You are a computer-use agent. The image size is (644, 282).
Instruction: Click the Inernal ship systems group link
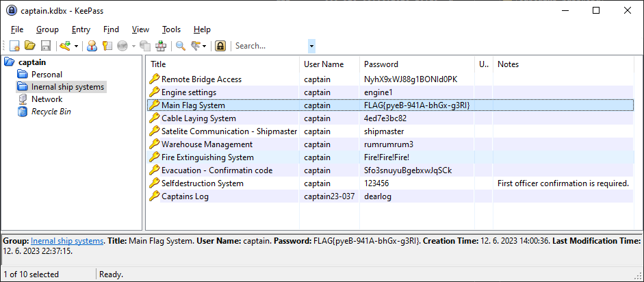[x=67, y=241]
